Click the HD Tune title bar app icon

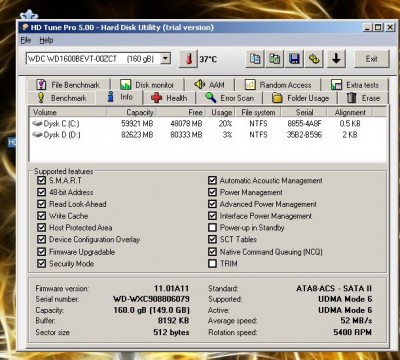[x=25, y=27]
